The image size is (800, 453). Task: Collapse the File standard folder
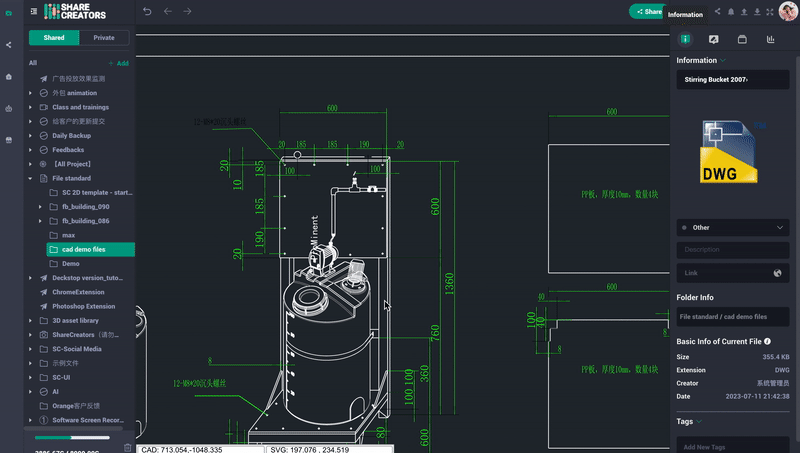30,179
